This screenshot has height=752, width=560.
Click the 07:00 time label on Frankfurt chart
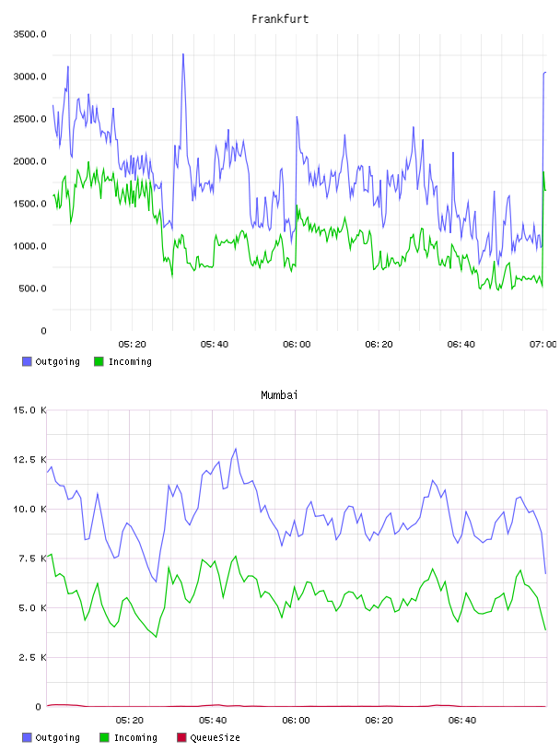point(543,345)
